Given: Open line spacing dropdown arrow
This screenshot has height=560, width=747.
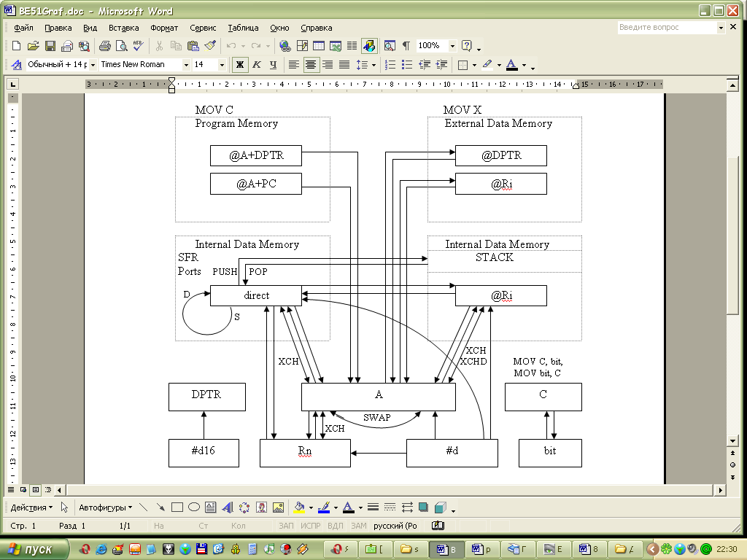Looking at the screenshot, I should (x=373, y=64).
